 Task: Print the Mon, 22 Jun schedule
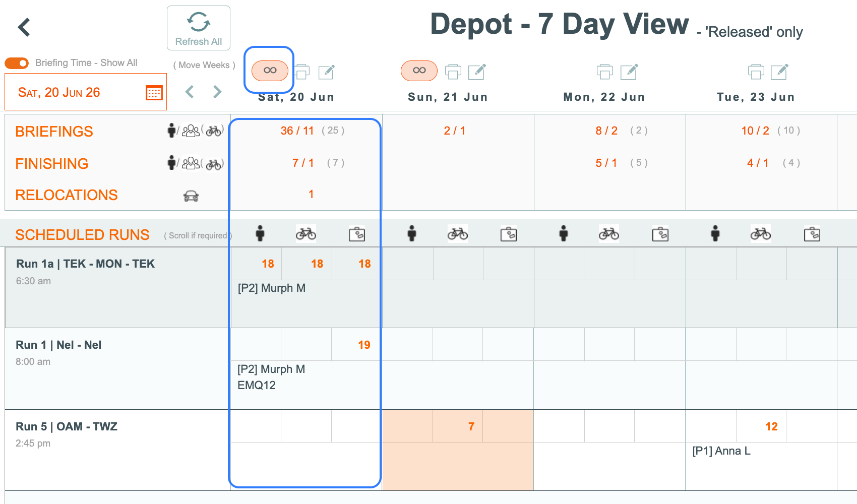click(x=605, y=72)
